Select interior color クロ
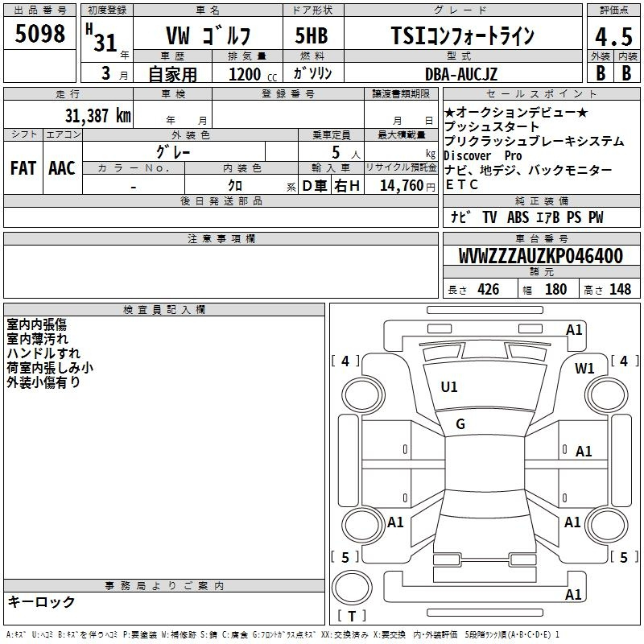 pos(235,186)
